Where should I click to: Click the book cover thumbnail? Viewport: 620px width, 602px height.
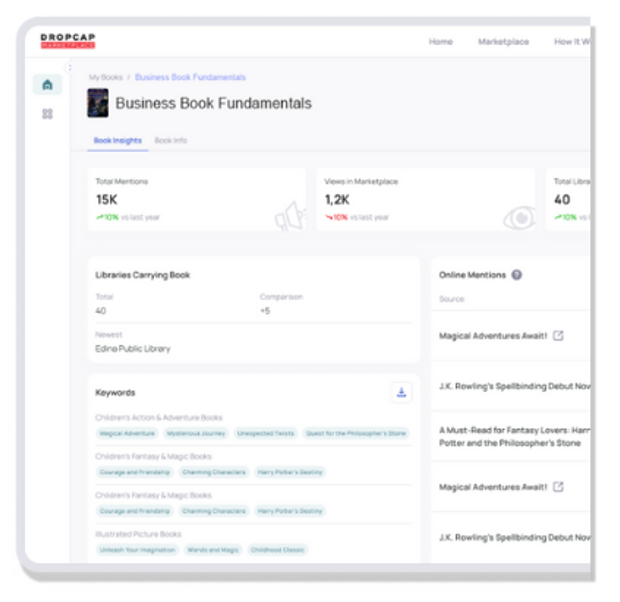click(x=98, y=103)
